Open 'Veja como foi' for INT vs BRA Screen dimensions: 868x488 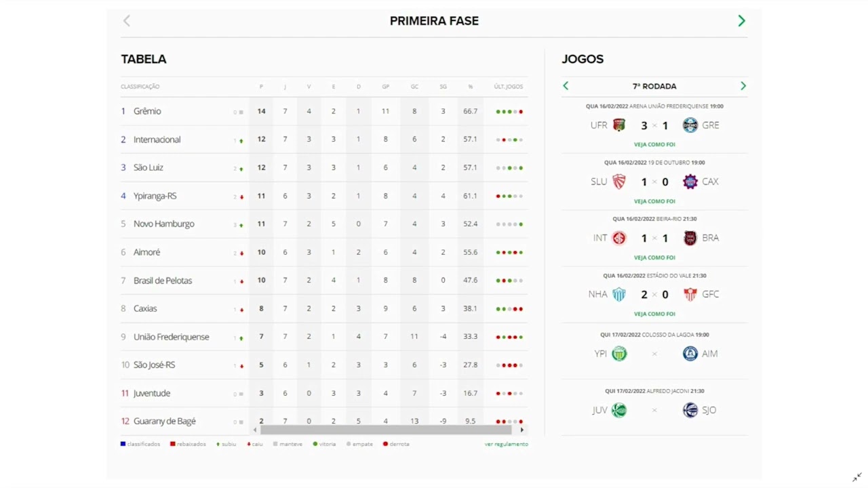[654, 258]
